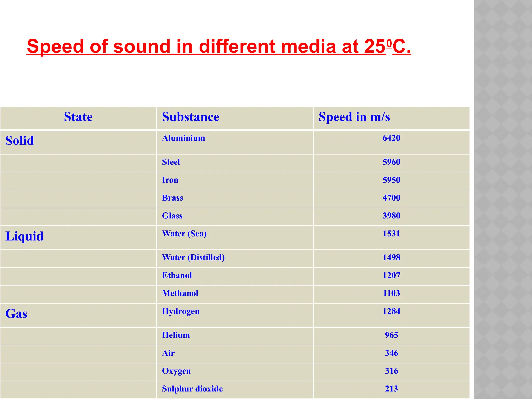This screenshot has height=399, width=532.
Task: Click the 'Solid' state cell
Action: (x=78, y=142)
